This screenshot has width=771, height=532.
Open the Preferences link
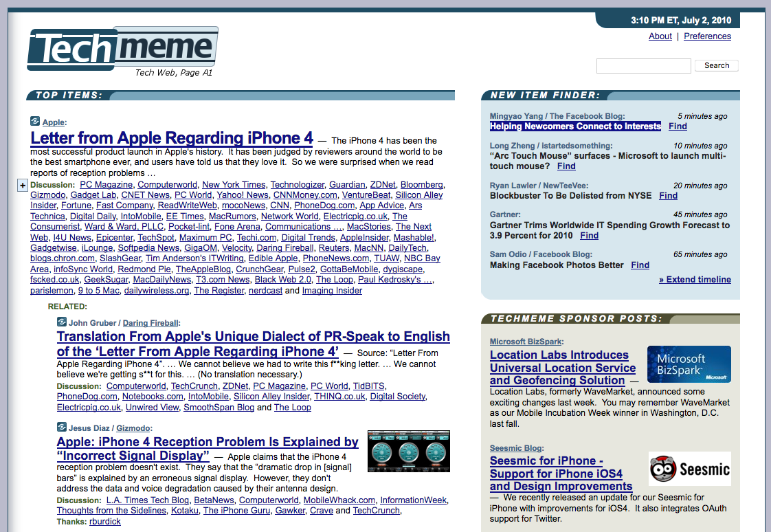point(707,36)
